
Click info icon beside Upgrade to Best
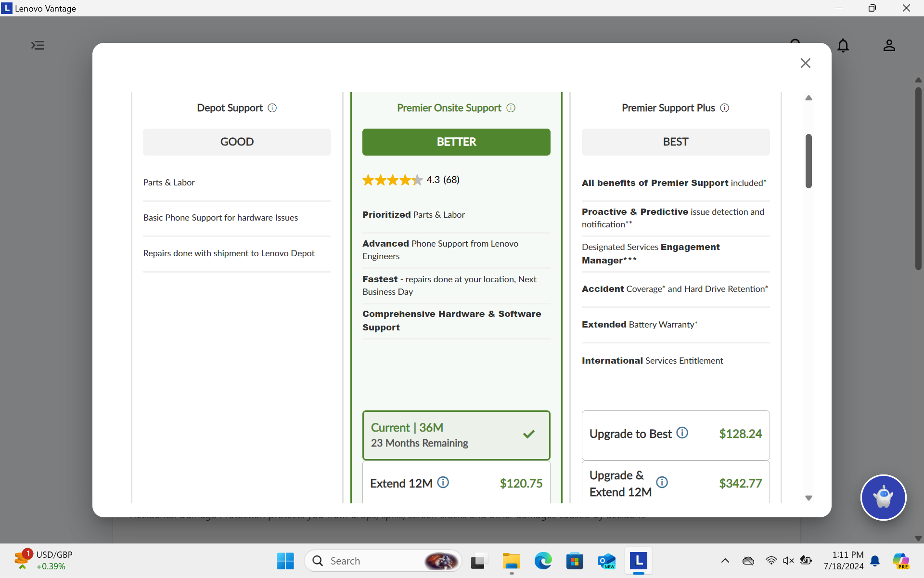tap(682, 433)
